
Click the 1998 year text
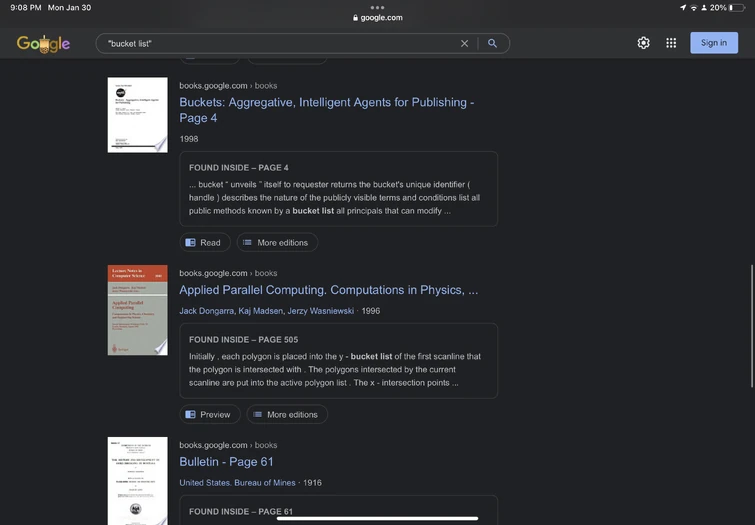coord(189,139)
